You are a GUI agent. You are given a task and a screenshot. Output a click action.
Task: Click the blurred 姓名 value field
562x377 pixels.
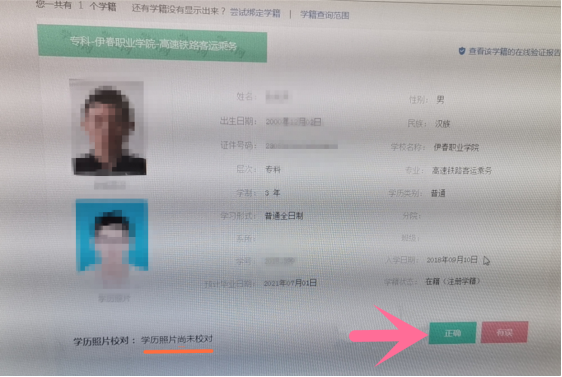278,97
